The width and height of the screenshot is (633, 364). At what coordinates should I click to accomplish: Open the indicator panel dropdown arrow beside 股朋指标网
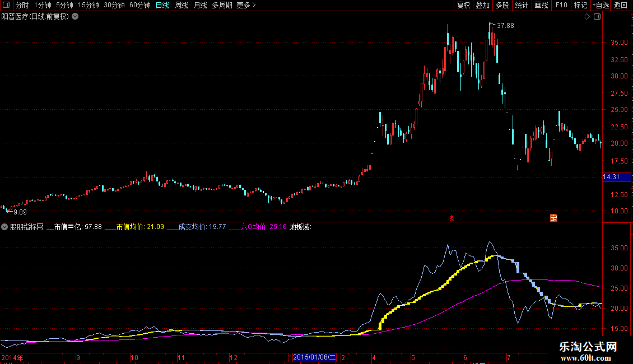point(4,227)
